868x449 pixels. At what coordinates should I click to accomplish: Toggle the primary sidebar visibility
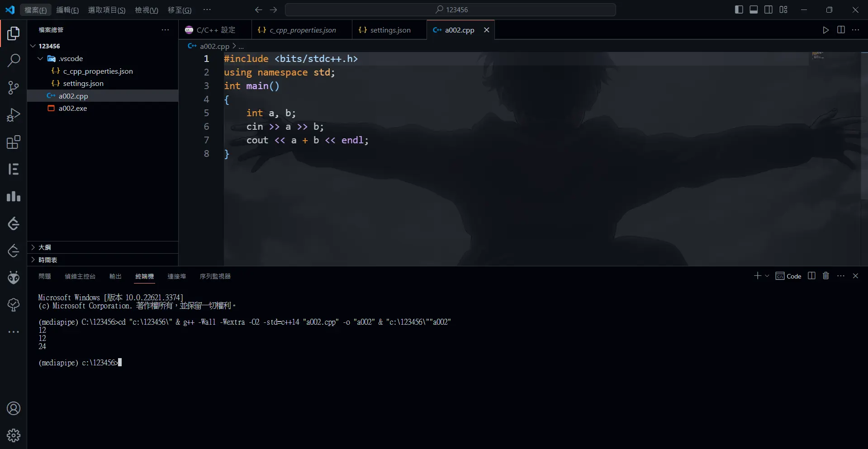point(739,9)
